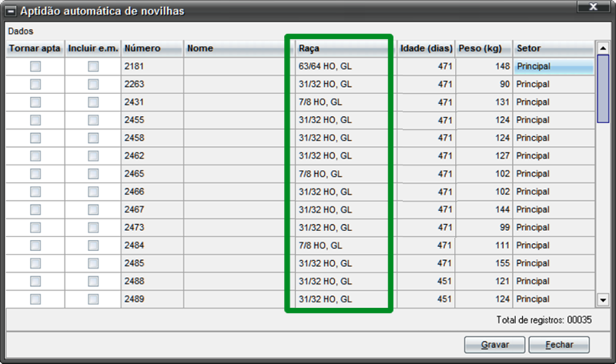Close the Aptidão automática window

point(593,7)
